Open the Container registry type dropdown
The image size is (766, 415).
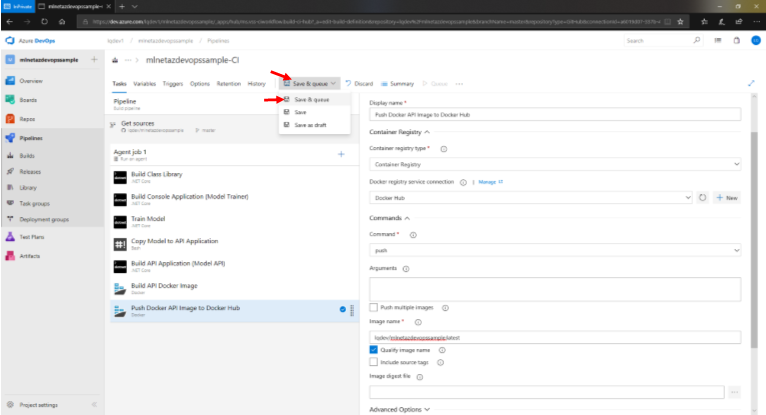pos(554,163)
